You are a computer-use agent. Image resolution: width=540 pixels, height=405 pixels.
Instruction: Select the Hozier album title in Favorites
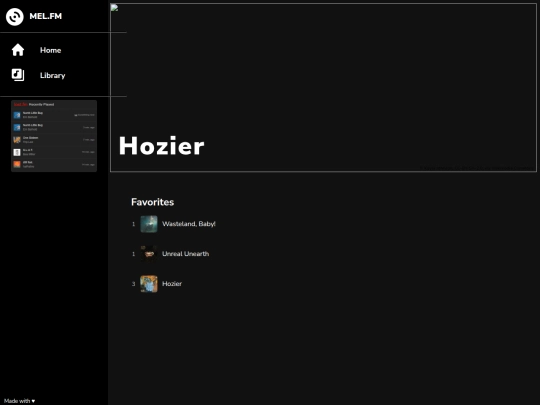tap(172, 284)
